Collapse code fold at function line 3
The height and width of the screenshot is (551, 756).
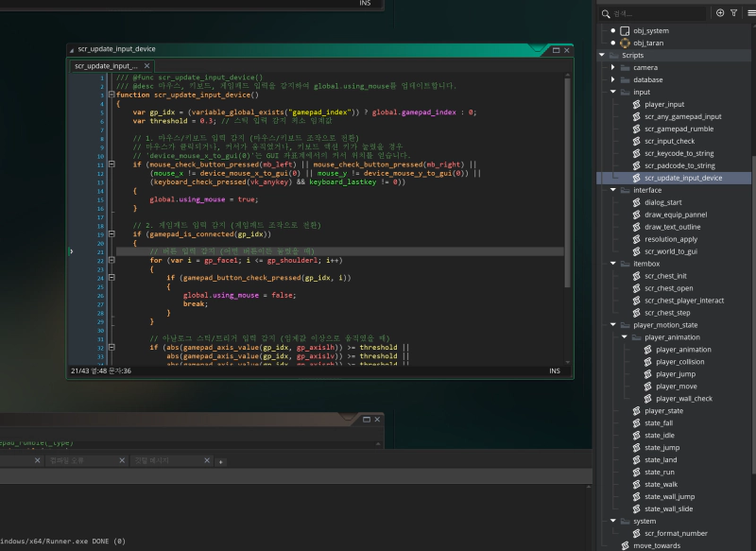(112, 95)
